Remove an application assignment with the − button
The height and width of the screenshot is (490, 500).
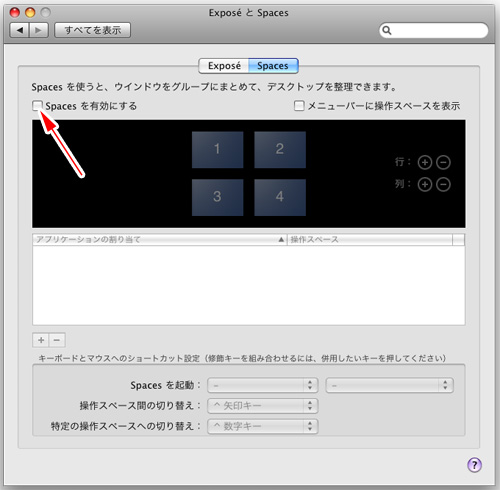[57, 340]
